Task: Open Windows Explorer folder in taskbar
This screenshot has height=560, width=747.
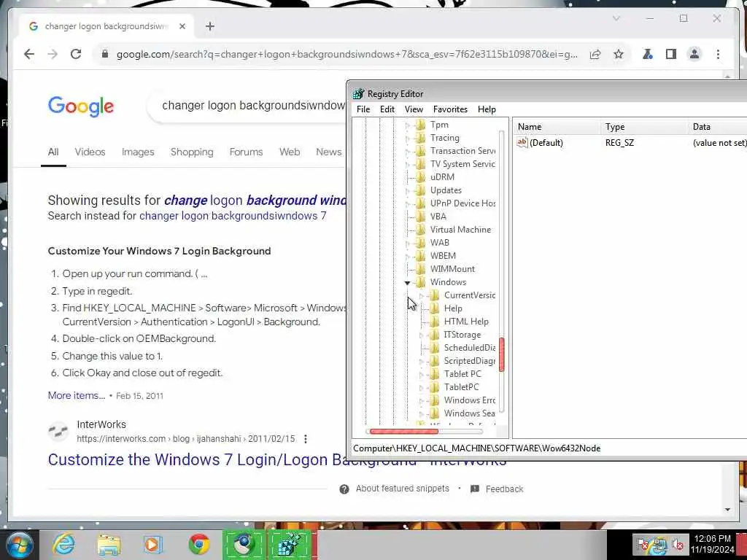Action: coord(109,544)
